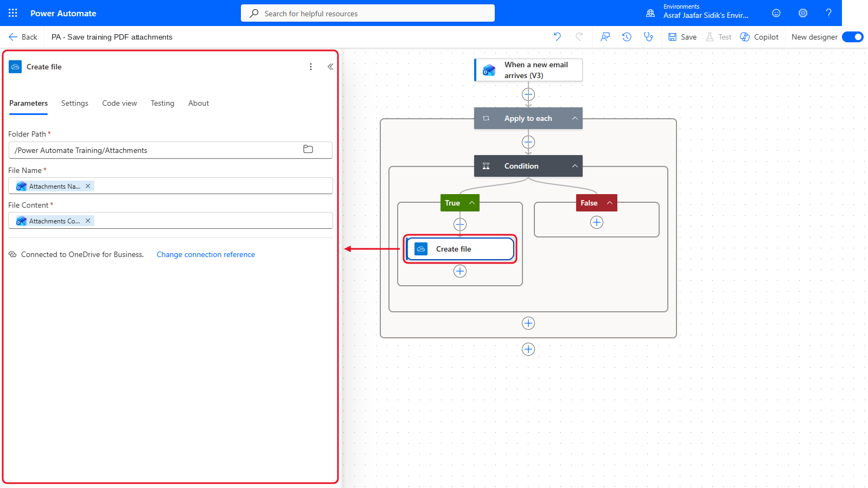Click Change connection reference link
The width and height of the screenshot is (868, 488).
coord(206,254)
